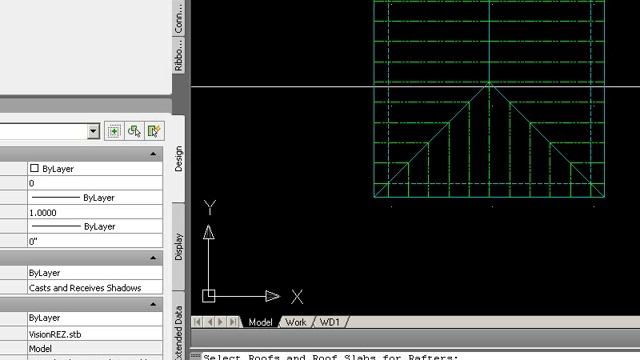The height and width of the screenshot is (360, 640).
Task: Select the layer value 0 field
Action: (95, 183)
